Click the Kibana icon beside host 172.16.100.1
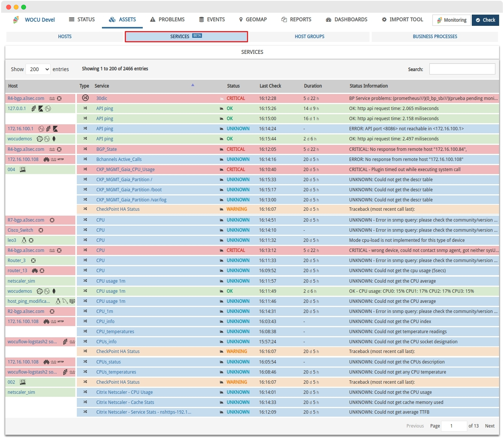This screenshot has width=504, height=438. tap(55, 129)
